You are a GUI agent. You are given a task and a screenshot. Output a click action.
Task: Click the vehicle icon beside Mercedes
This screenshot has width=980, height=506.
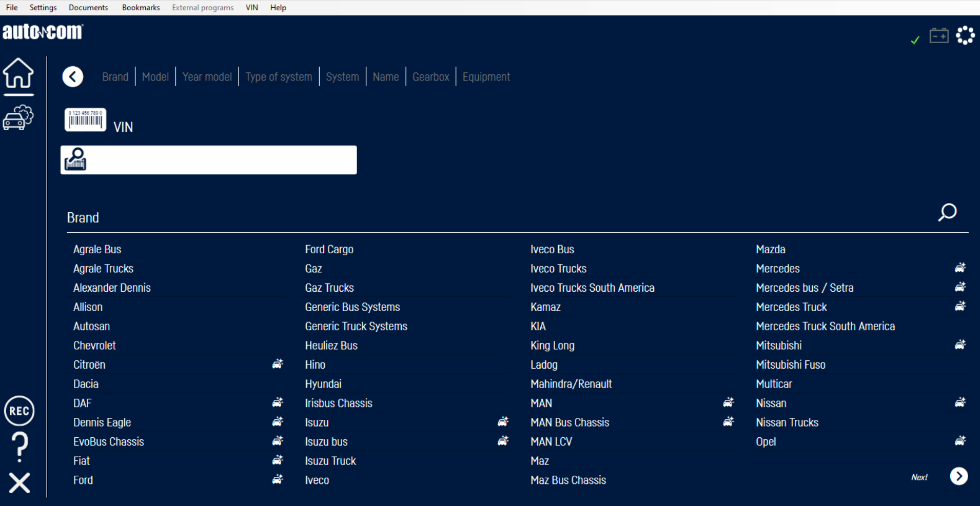click(x=961, y=268)
